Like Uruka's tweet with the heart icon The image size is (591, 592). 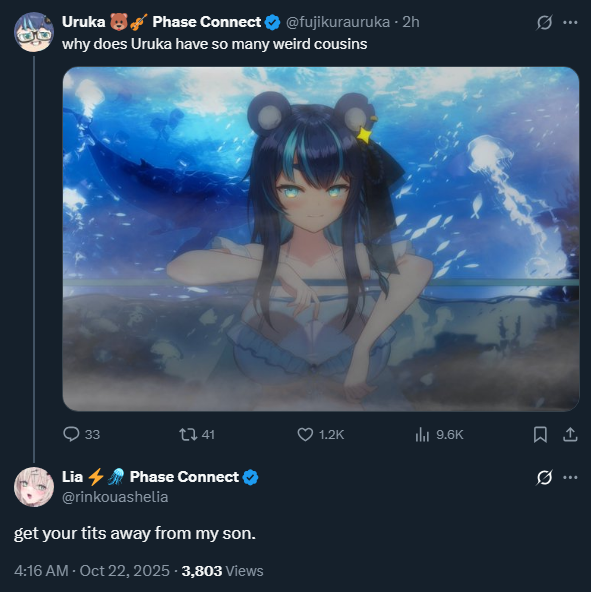pos(305,434)
